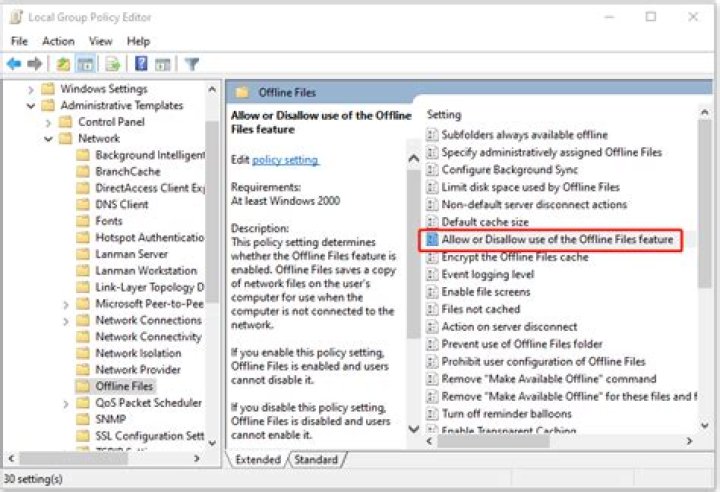Click policy icon beside Event logging level
The height and width of the screenshot is (492, 720).
pyautogui.click(x=432, y=274)
